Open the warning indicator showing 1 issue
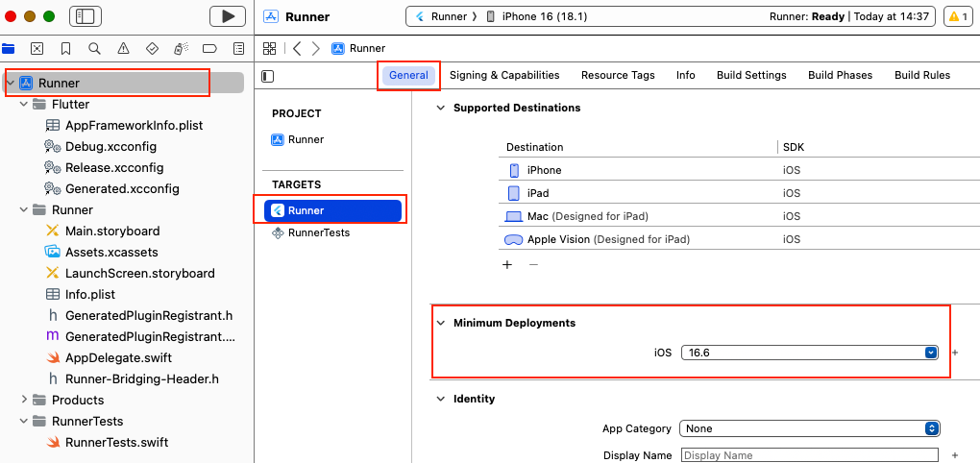Viewport: 980px width, 463px height. 958,16
